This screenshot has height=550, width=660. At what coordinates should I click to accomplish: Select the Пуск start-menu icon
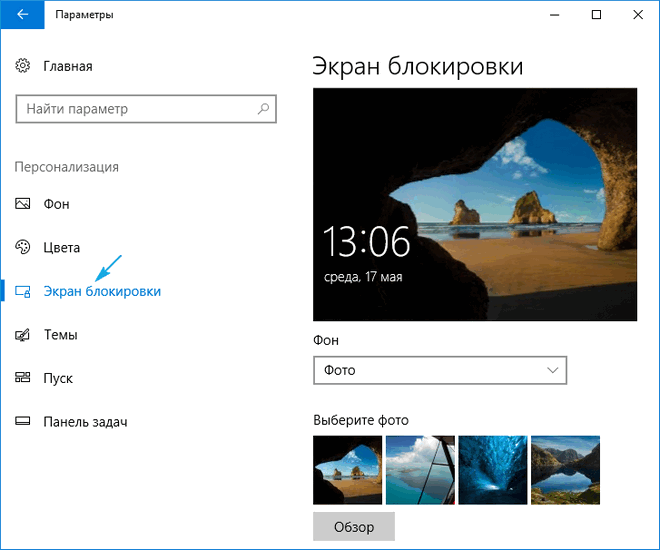23,378
